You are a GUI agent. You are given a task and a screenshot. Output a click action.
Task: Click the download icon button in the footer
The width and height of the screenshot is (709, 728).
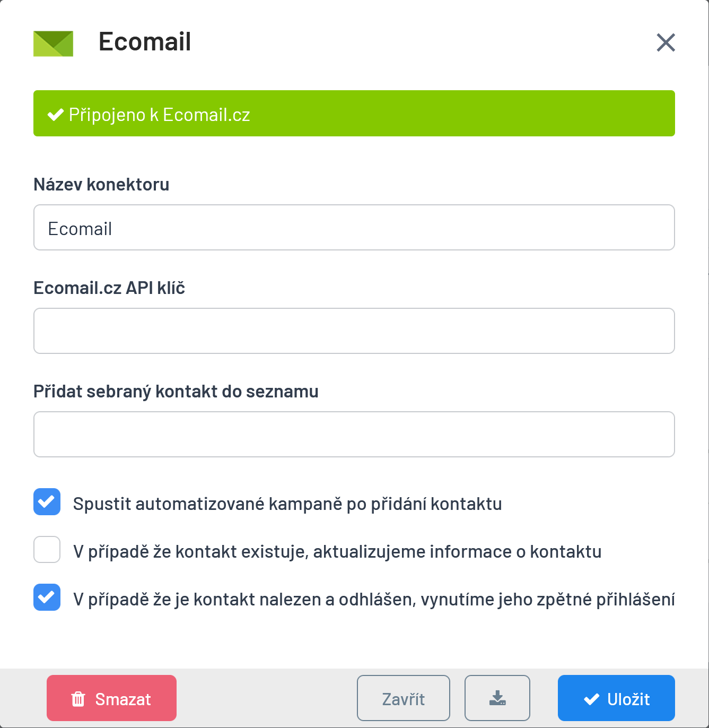[497, 698]
